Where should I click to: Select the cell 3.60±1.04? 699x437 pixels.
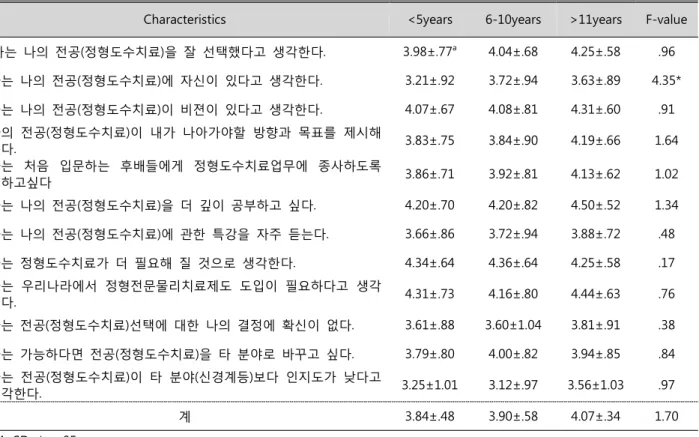(513, 326)
